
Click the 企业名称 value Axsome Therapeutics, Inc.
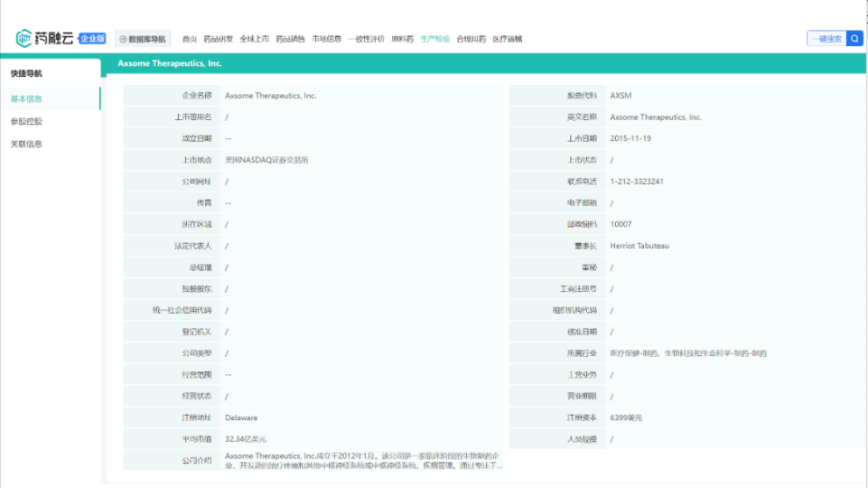(271, 95)
